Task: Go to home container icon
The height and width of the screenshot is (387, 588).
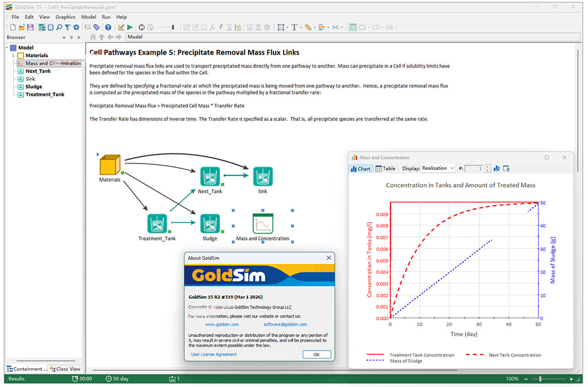Action: point(93,36)
